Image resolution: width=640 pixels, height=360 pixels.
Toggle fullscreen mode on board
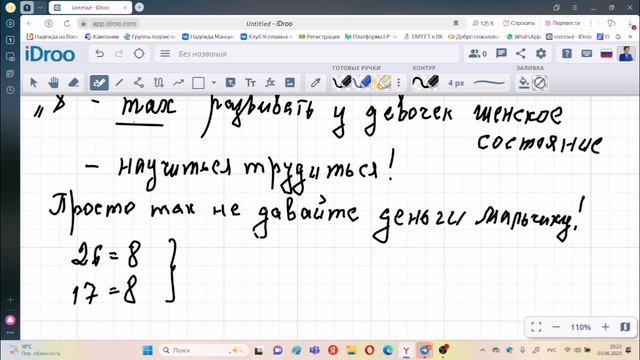pos(536,327)
